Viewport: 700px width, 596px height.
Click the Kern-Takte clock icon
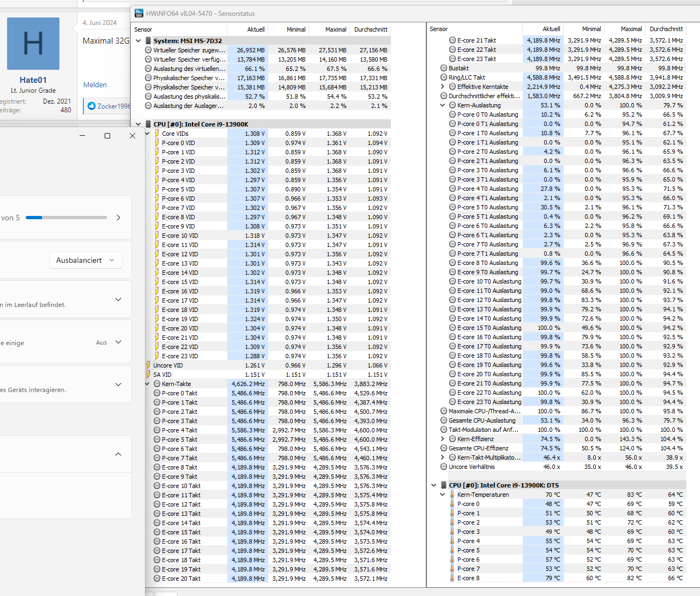click(156, 383)
